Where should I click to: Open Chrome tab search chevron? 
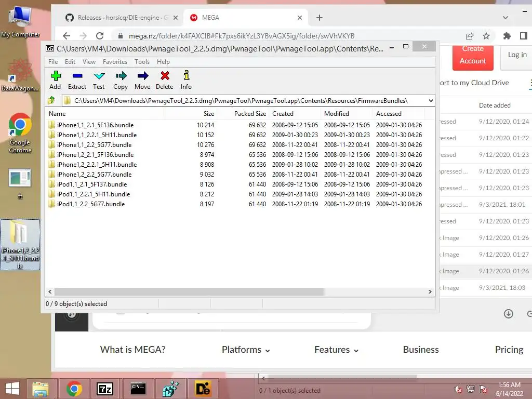click(x=505, y=18)
